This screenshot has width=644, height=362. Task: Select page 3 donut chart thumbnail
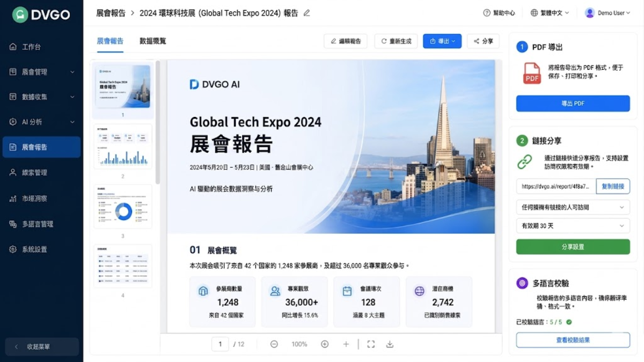point(123,207)
